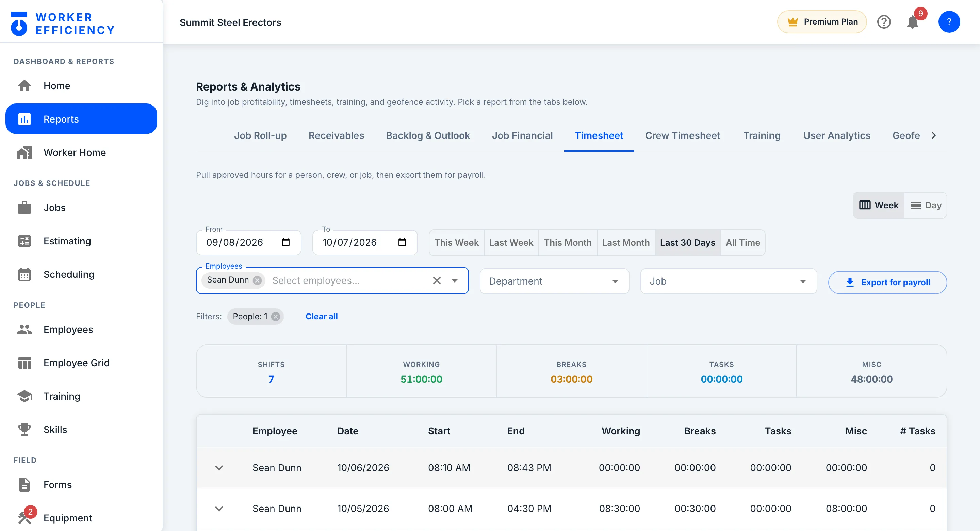Viewport: 980px width, 531px height.
Task: Expand the 10/05/2026 Sean Dunn row
Action: click(219, 509)
